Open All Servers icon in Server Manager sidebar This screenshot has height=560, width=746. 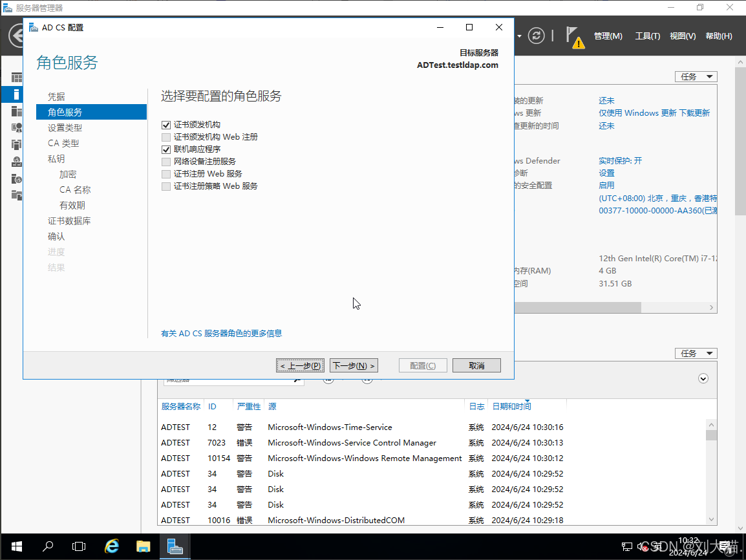[17, 111]
